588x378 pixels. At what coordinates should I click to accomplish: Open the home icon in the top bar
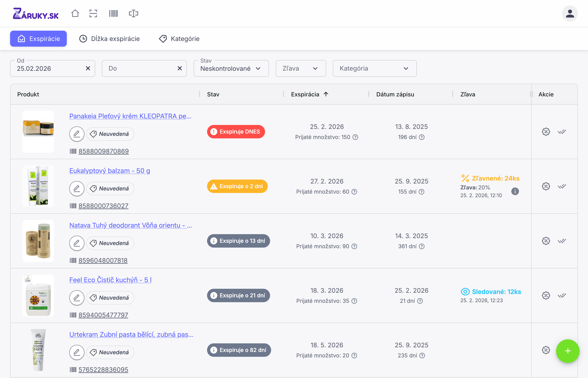click(75, 13)
